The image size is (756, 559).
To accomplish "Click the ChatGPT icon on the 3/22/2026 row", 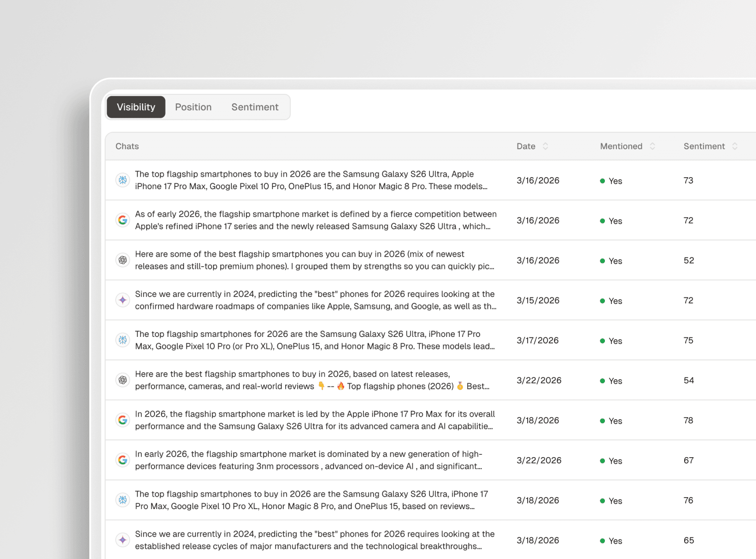I will [123, 380].
